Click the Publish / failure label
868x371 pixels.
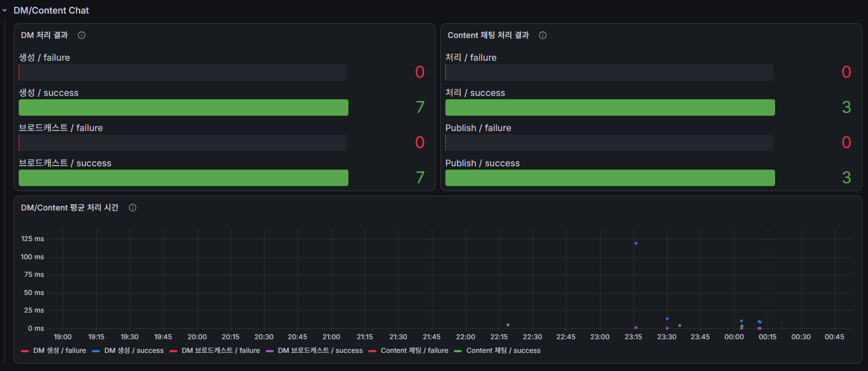coord(478,128)
